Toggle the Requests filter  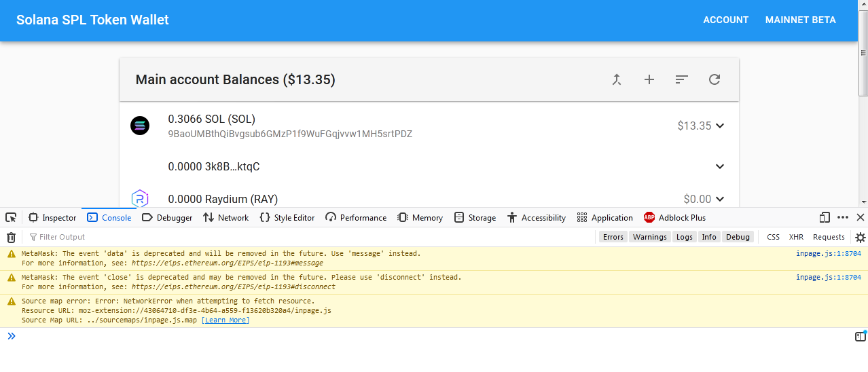pos(829,237)
